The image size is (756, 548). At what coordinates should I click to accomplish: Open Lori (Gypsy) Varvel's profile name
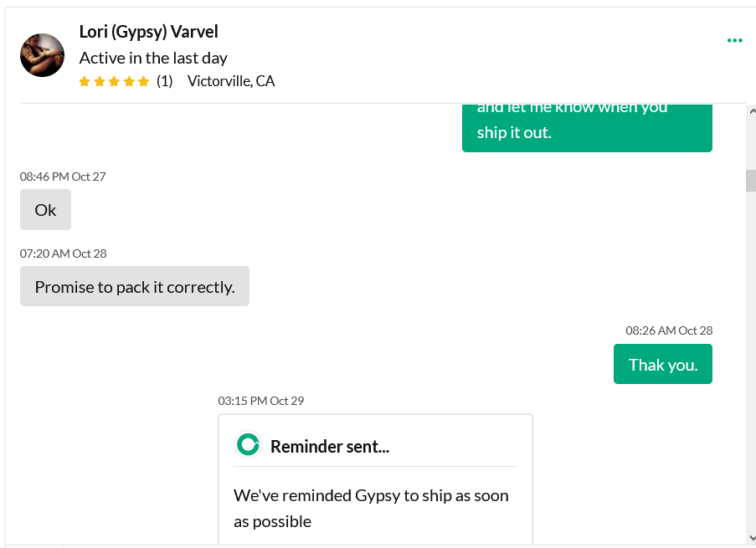pyautogui.click(x=148, y=32)
